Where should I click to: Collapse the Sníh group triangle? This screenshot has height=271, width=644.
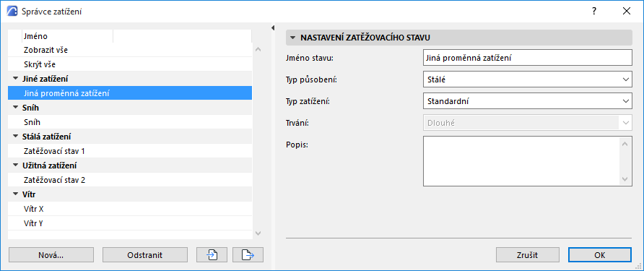coord(16,108)
